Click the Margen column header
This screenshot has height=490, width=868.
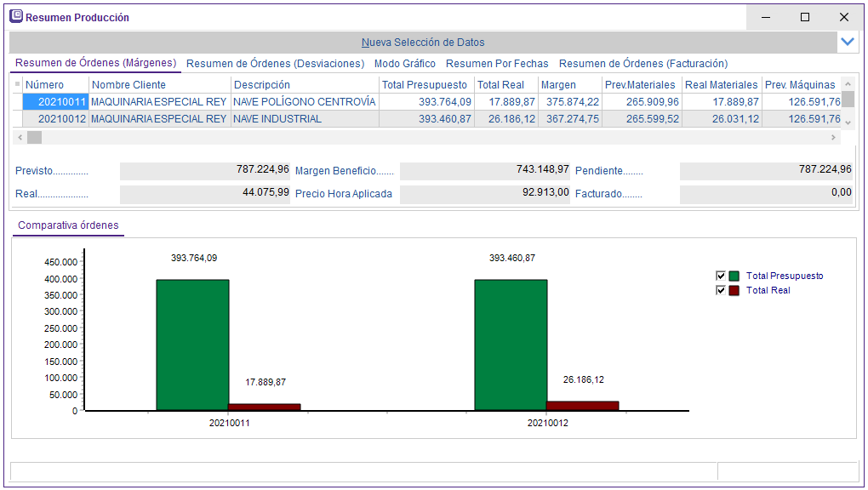click(558, 85)
